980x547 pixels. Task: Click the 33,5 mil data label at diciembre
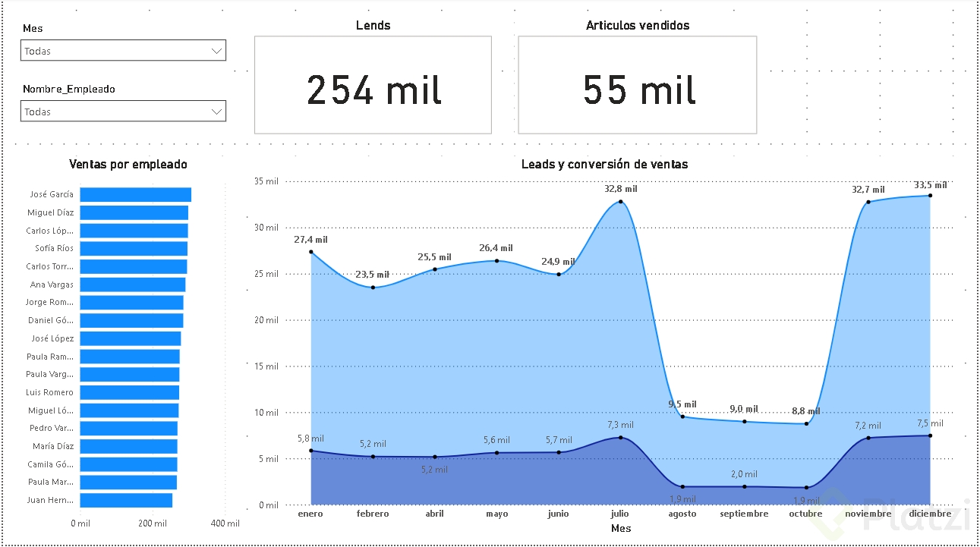(x=930, y=184)
